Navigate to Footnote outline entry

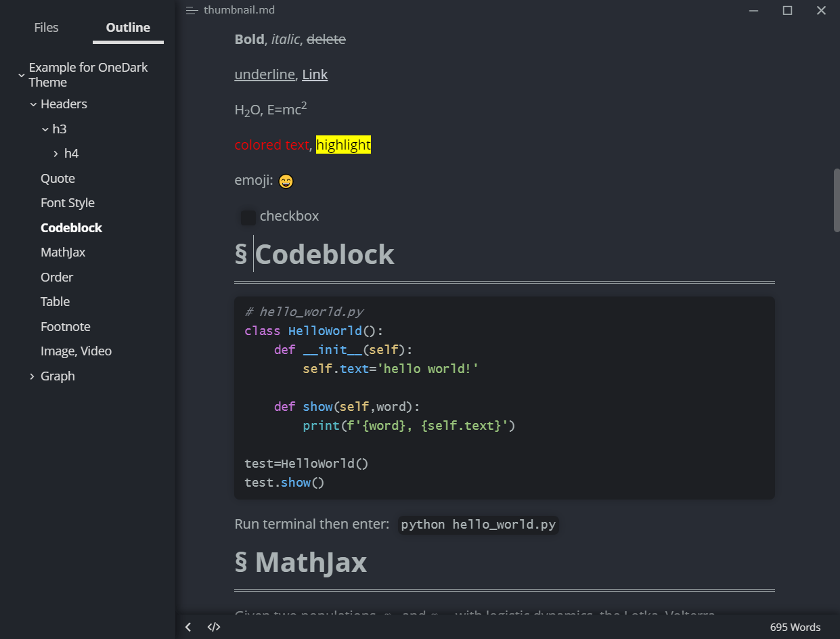65,327
